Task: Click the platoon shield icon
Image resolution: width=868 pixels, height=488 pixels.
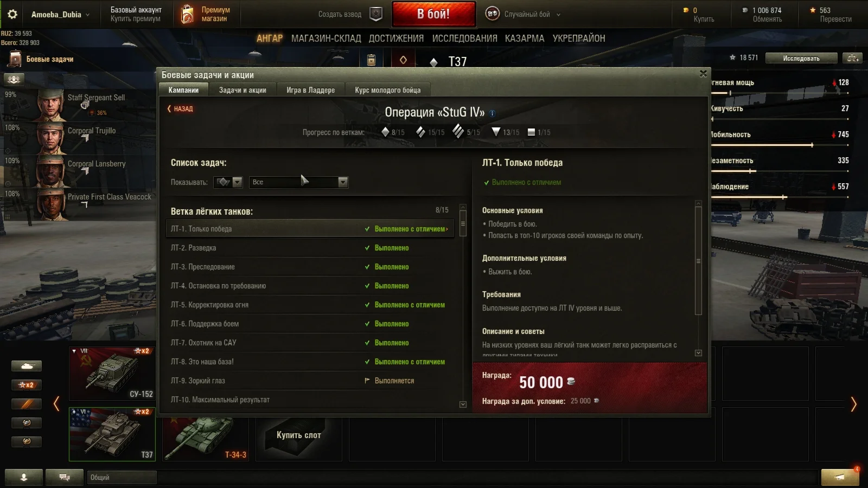Action: [376, 14]
